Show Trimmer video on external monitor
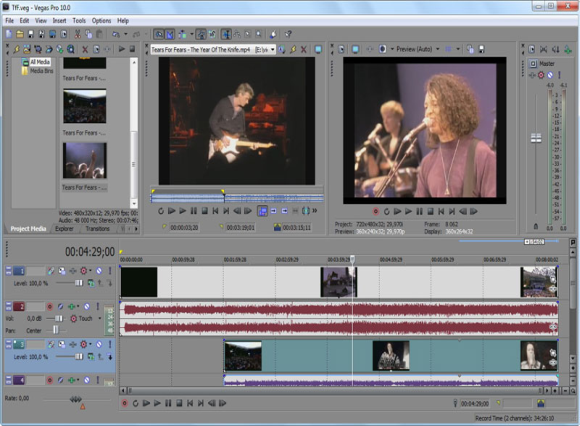 tap(318, 49)
